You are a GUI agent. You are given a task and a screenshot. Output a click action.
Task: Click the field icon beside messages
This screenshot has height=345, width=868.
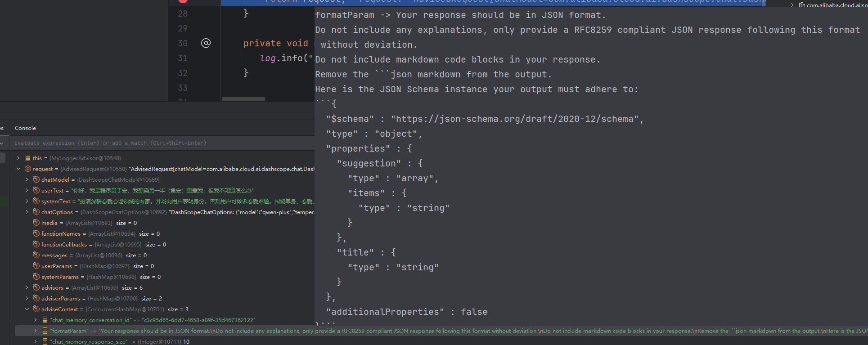(x=36, y=255)
